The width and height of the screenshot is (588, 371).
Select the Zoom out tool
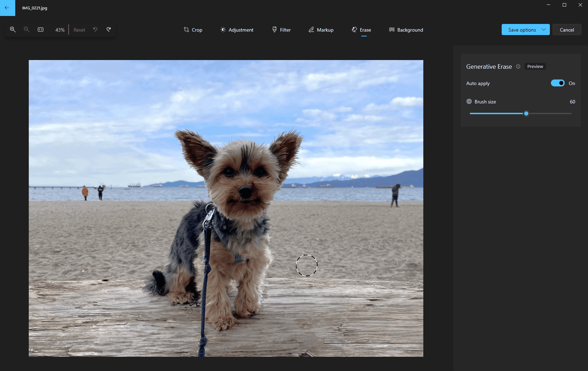(x=27, y=29)
